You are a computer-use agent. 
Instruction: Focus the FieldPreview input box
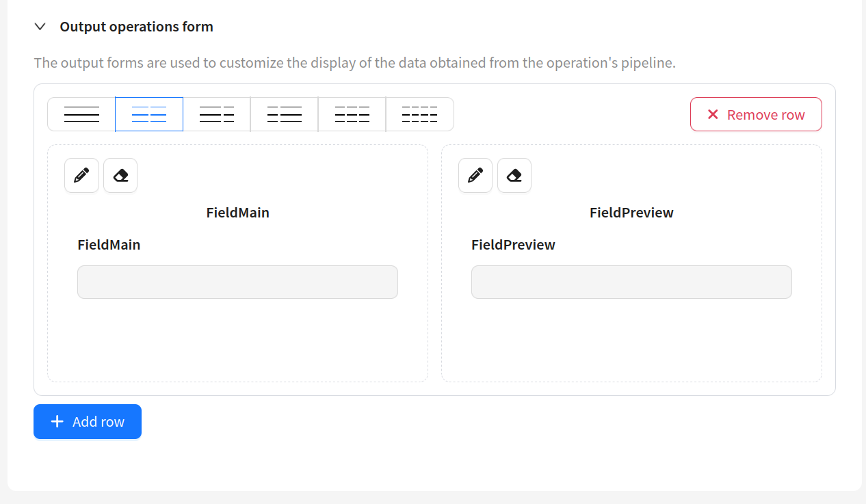[631, 282]
